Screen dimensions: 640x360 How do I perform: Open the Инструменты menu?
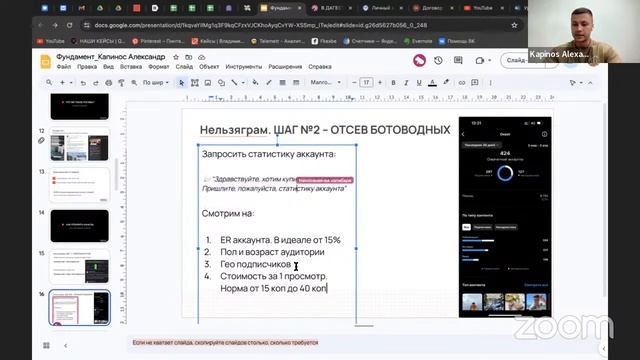tap(244, 67)
